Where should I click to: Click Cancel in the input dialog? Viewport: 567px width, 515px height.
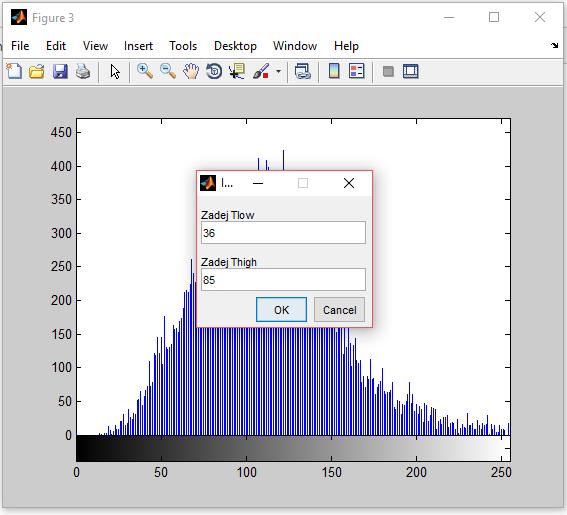[339, 310]
